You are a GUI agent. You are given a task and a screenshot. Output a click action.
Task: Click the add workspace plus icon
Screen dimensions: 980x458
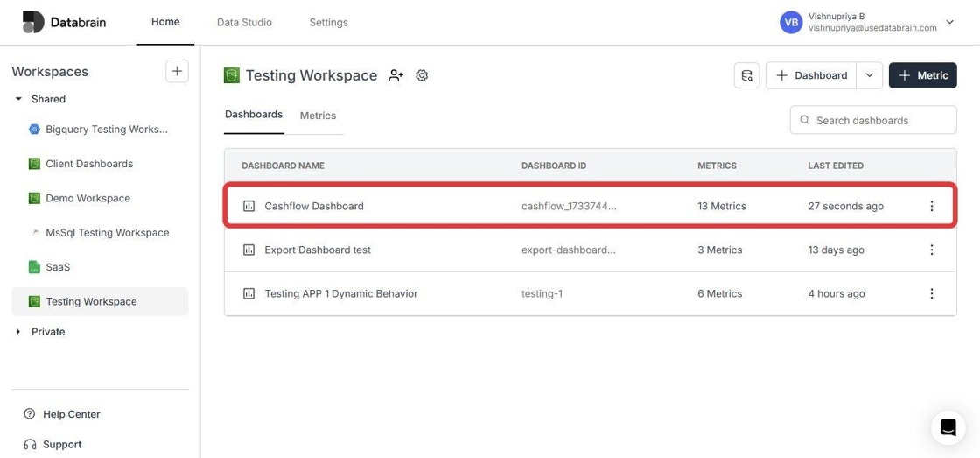pyautogui.click(x=177, y=71)
